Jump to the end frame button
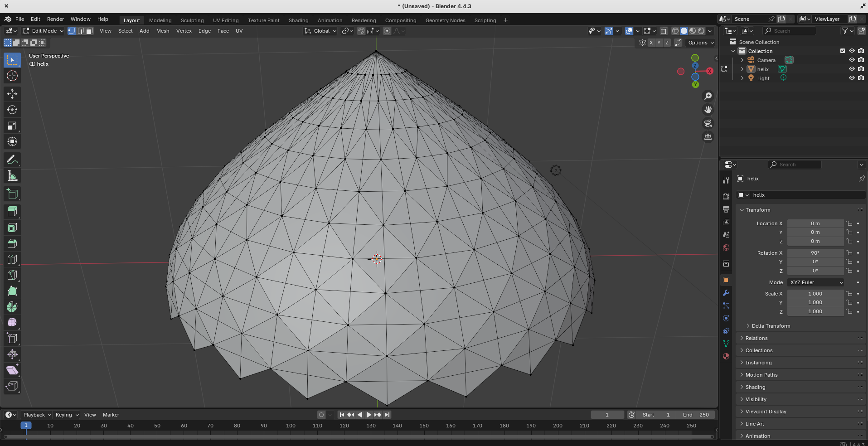The image size is (868, 446). [387, 415]
